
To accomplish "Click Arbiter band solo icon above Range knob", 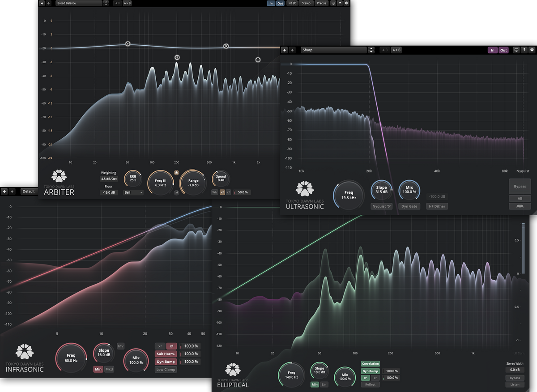I will coord(177,172).
